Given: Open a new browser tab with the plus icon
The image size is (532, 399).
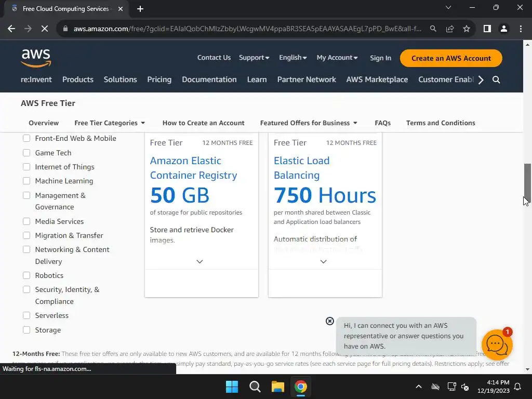Looking at the screenshot, I should point(140,9).
